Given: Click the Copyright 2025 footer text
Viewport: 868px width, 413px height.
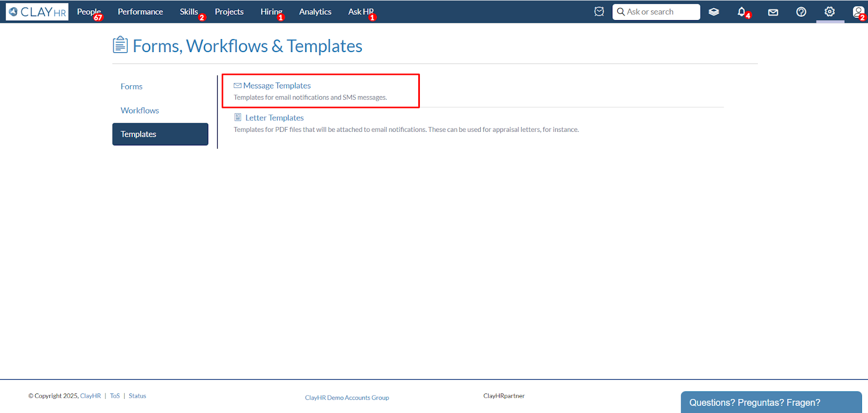Looking at the screenshot, I should pyautogui.click(x=54, y=396).
